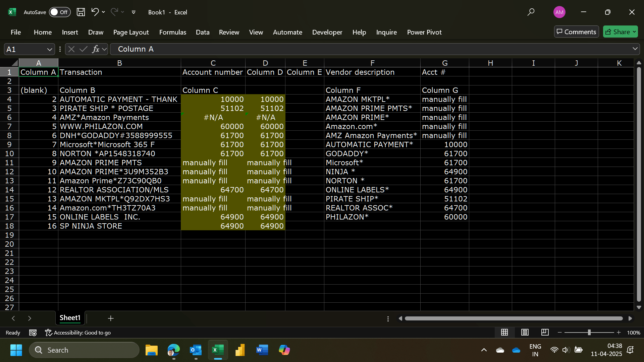Select the Sheet1 tab
This screenshot has width=644, height=362.
(x=70, y=318)
